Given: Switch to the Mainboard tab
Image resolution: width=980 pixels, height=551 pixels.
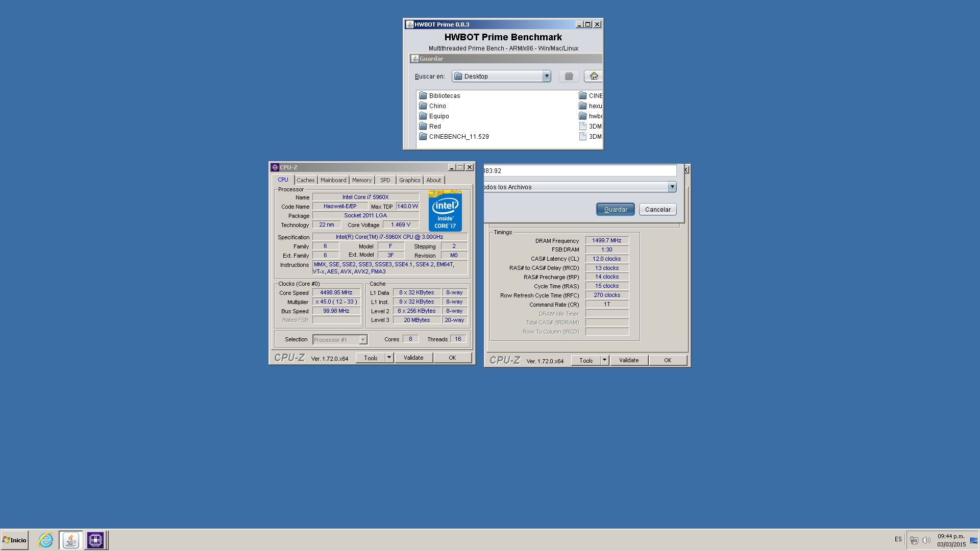Looking at the screenshot, I should [x=333, y=180].
